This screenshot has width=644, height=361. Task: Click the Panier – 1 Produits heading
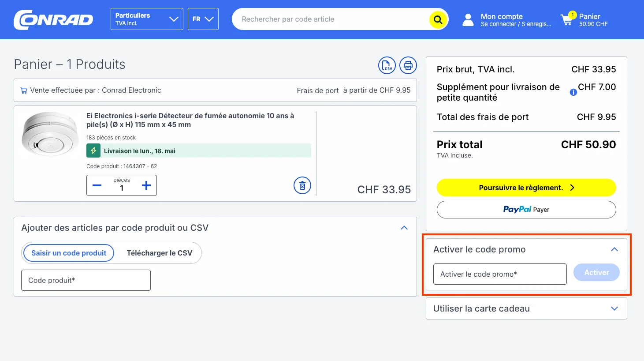pos(70,64)
